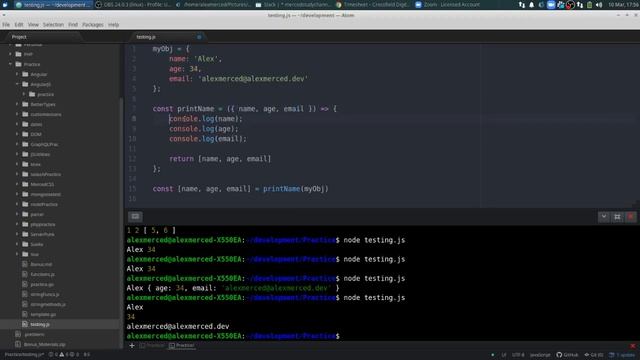Switch to the dimmed Practice terminal tab
The width and height of the screenshot is (640, 360).
(x=152, y=346)
